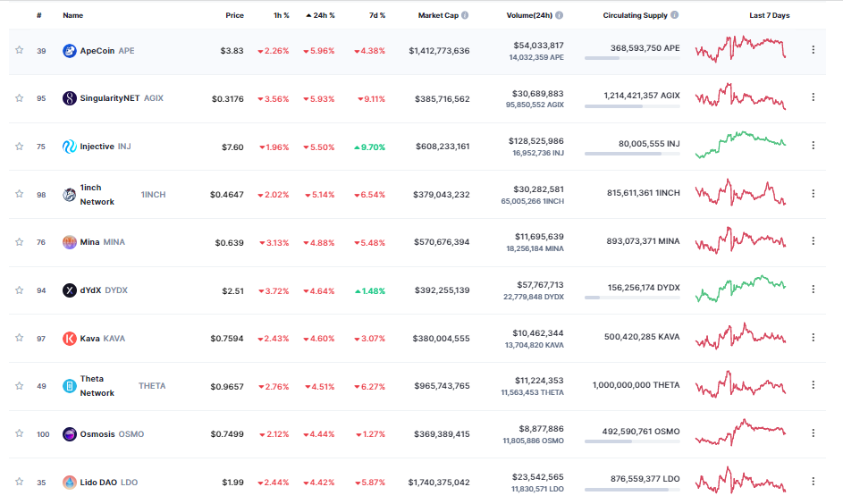Toggle the watchlist star for Mina
Image resolution: width=843 pixels, height=504 pixels.
pyautogui.click(x=19, y=242)
